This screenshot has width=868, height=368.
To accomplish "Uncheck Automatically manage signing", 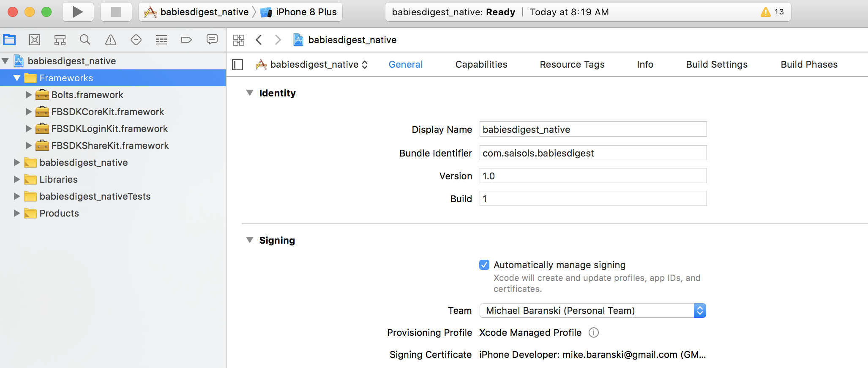I will pyautogui.click(x=484, y=265).
